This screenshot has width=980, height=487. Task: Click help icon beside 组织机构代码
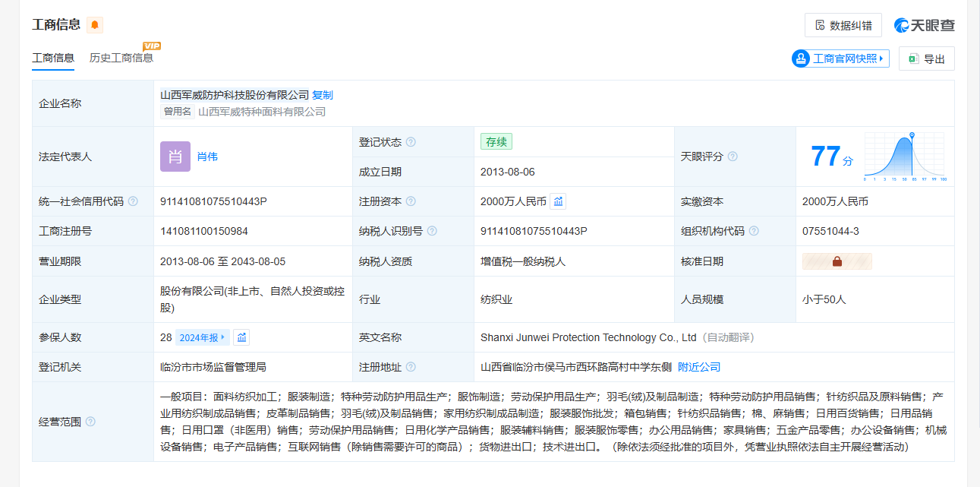coord(754,231)
